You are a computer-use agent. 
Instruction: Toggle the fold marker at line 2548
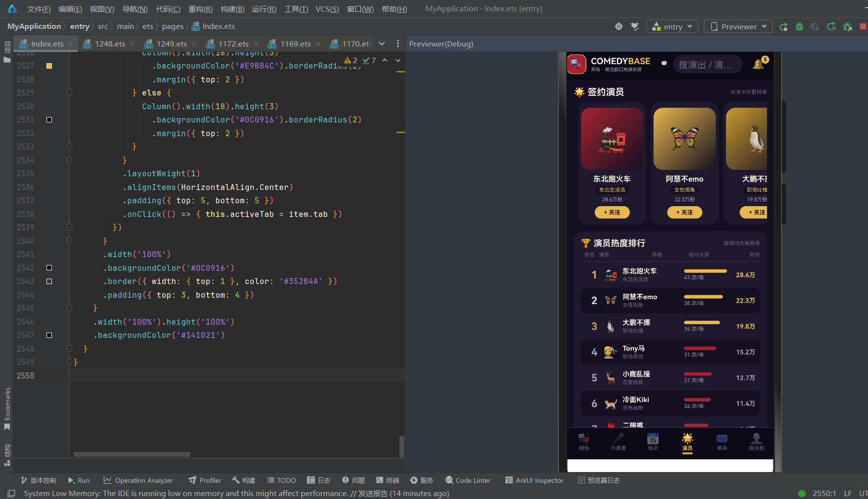[70, 349]
